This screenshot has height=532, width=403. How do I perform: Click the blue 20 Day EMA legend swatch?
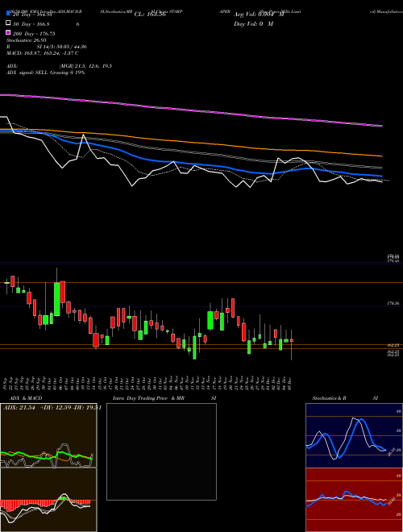pos(8,14)
